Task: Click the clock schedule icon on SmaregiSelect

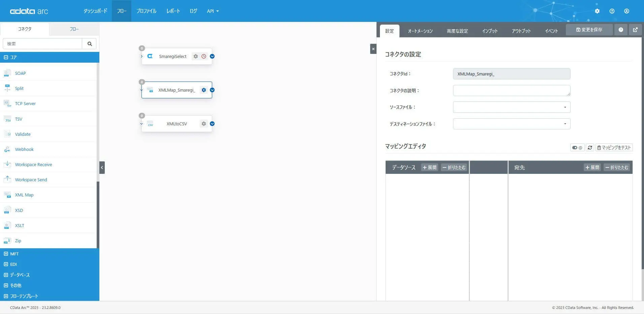Action: pos(204,56)
